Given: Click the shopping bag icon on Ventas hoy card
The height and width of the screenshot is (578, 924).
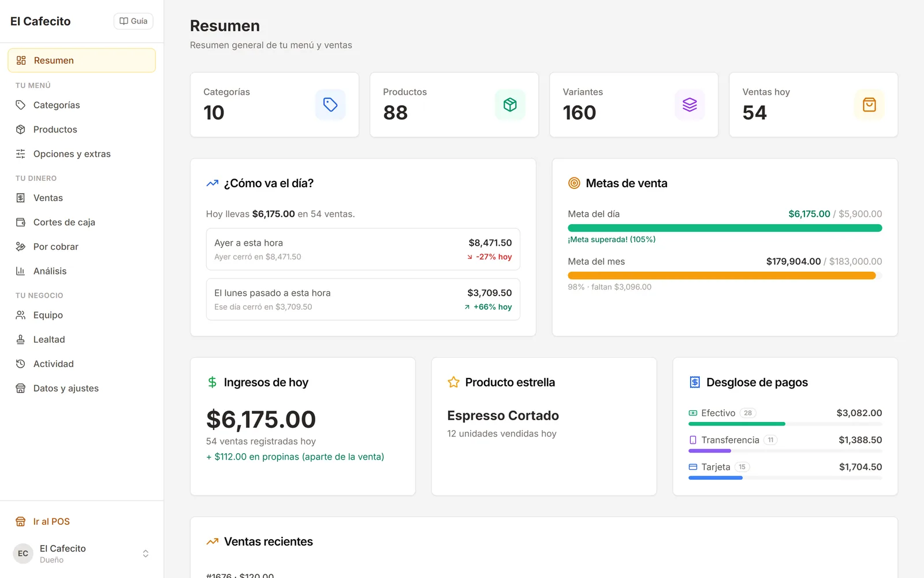Looking at the screenshot, I should (869, 105).
